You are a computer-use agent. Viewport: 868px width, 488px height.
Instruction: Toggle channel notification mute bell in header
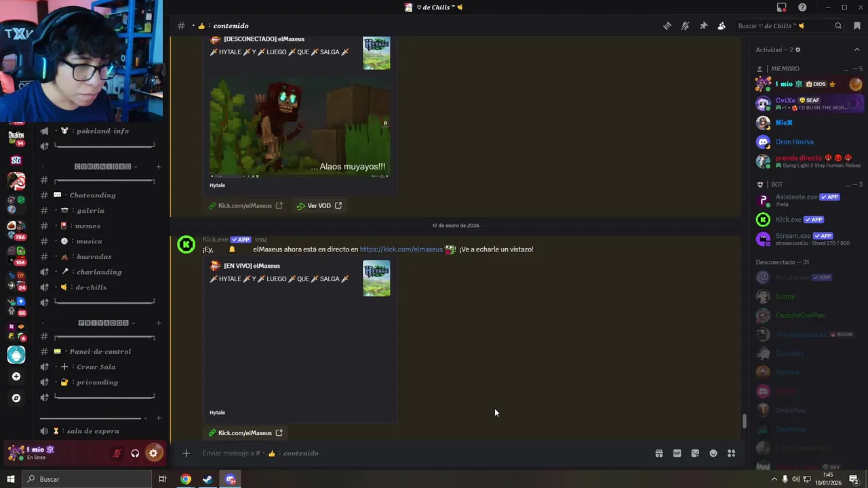click(x=686, y=26)
